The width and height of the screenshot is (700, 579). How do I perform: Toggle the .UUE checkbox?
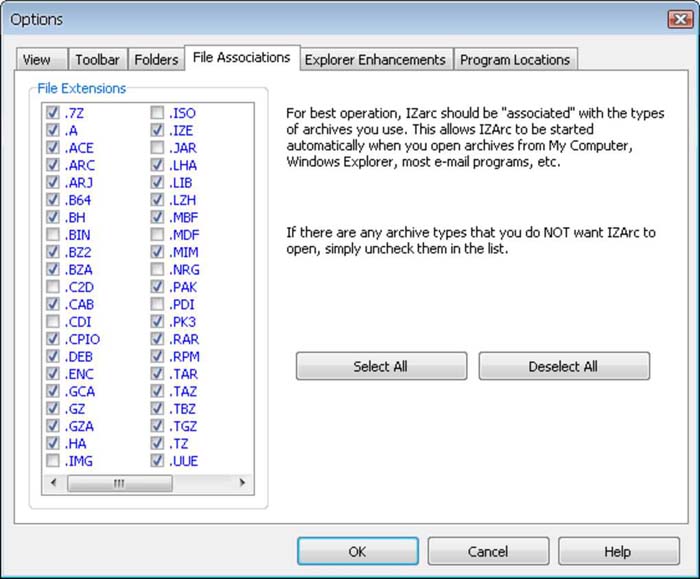coord(157,461)
